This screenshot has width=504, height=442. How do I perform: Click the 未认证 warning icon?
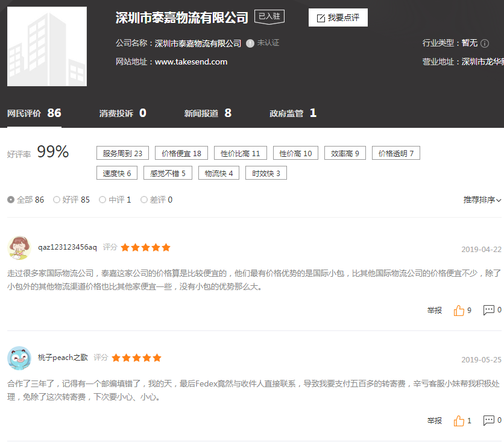click(x=250, y=43)
